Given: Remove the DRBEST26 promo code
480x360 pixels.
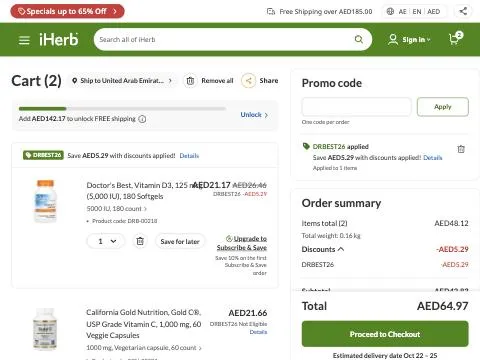Looking at the screenshot, I should (x=461, y=149).
